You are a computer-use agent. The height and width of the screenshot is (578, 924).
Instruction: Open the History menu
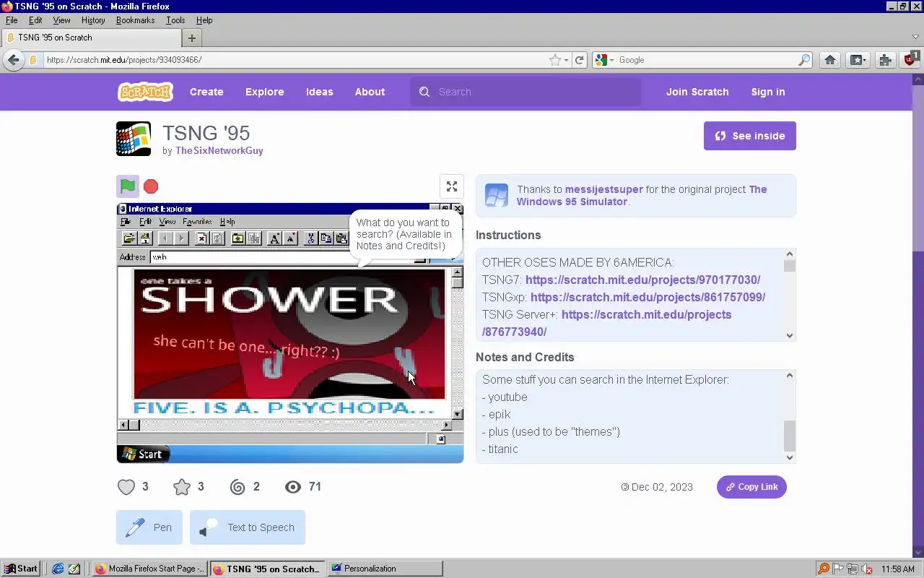tap(93, 20)
